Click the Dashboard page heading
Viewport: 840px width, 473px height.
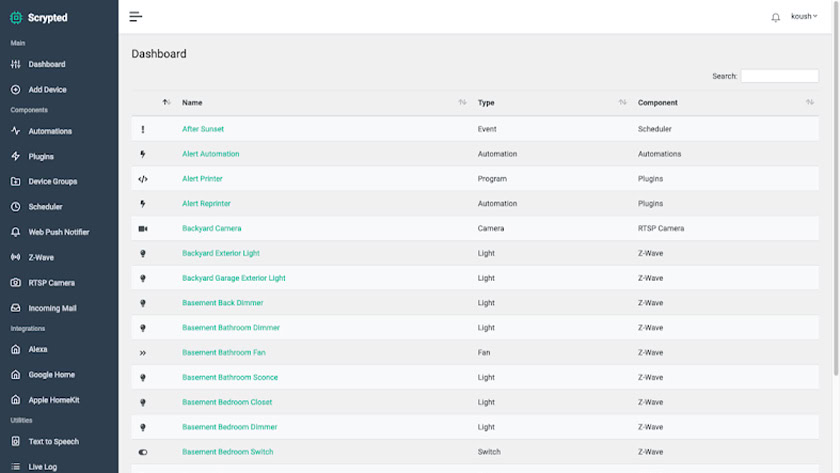159,54
